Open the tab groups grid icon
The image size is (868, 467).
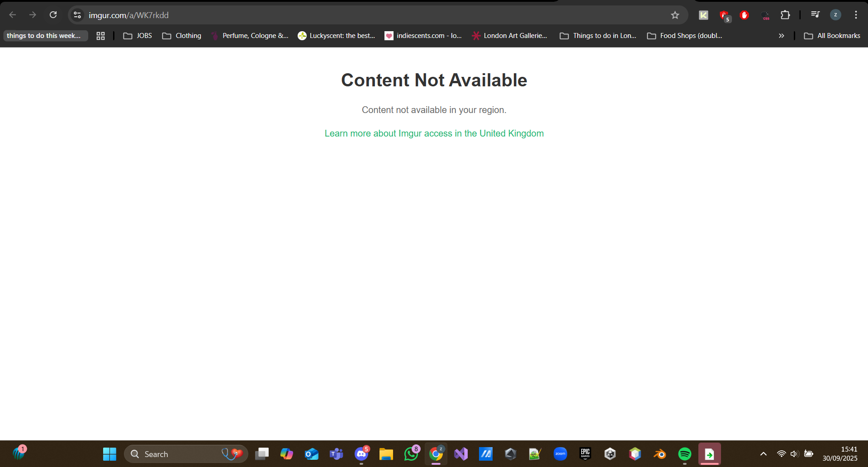[100, 36]
